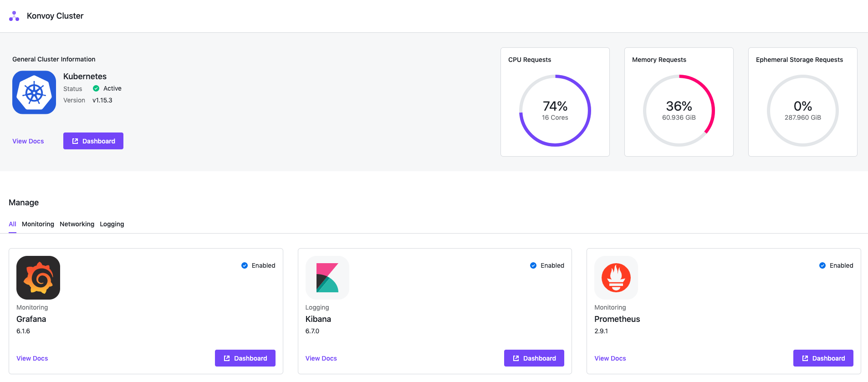868x382 pixels.
Task: Open the Prometheus Dashboard
Action: (x=823, y=358)
